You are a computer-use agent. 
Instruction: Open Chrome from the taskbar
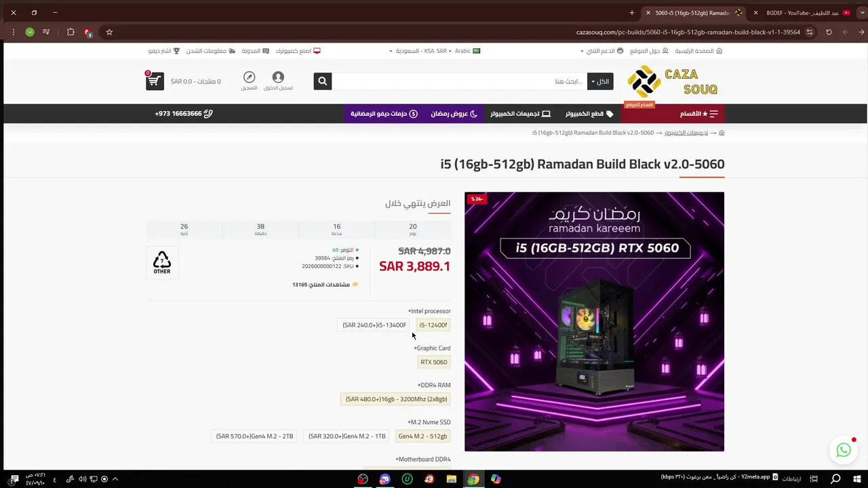point(473,479)
